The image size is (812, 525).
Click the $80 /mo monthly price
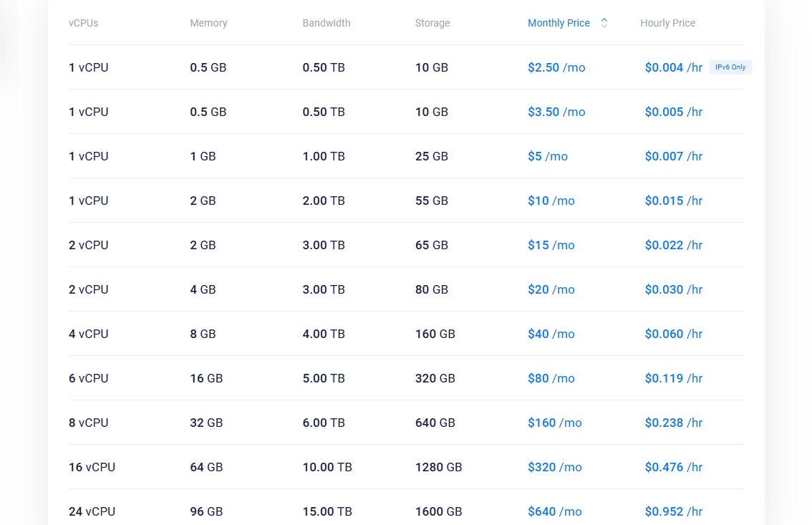551,378
